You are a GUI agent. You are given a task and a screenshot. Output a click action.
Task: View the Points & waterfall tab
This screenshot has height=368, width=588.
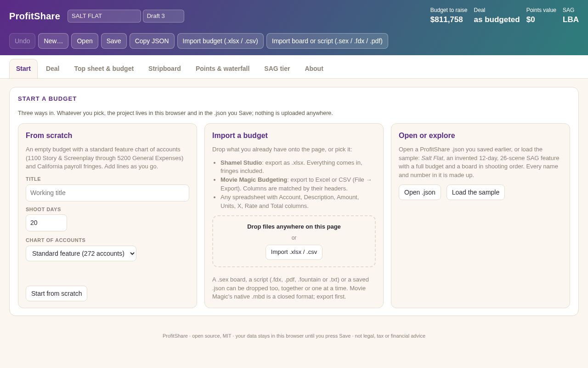coord(222,69)
